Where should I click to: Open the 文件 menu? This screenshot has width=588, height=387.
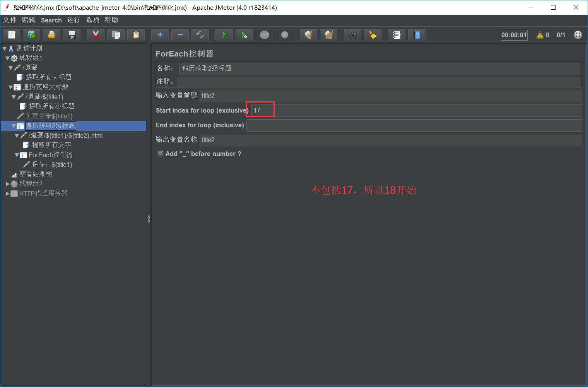click(x=10, y=20)
